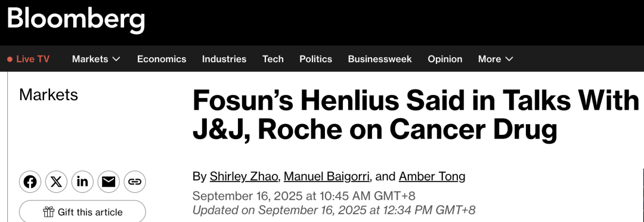This screenshot has width=644, height=222.
Task: Expand the Markets dropdown menu
Action: [x=96, y=59]
